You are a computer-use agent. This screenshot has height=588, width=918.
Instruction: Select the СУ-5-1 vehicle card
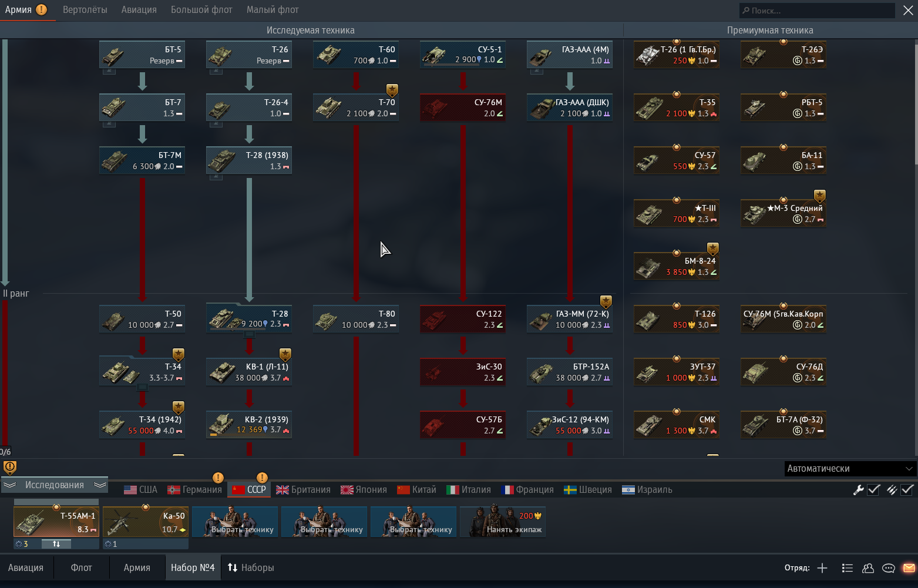click(x=463, y=55)
